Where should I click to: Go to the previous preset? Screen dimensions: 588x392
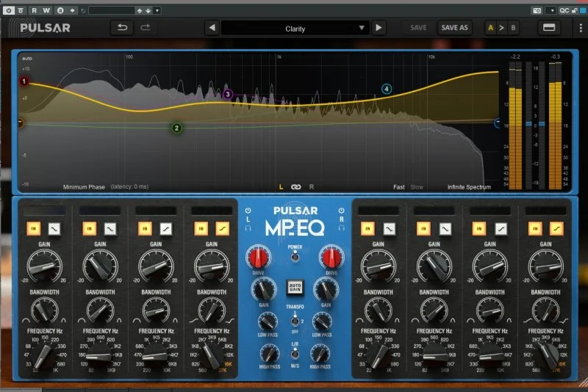(212, 28)
